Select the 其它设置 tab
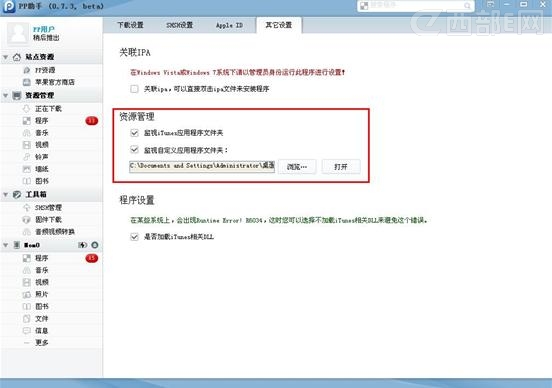 pos(278,25)
